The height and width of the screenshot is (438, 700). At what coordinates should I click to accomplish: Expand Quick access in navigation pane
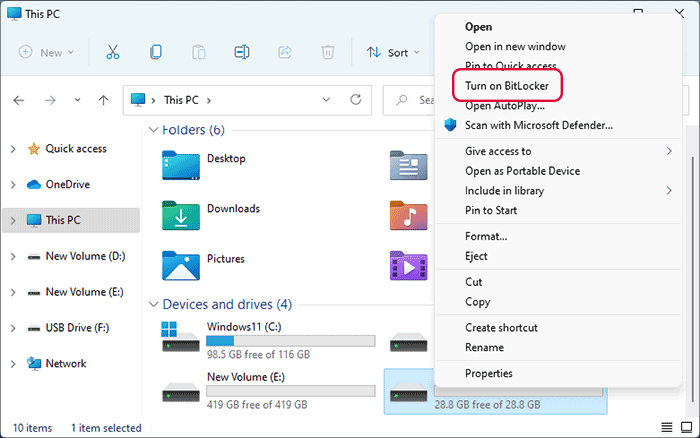[x=13, y=149]
